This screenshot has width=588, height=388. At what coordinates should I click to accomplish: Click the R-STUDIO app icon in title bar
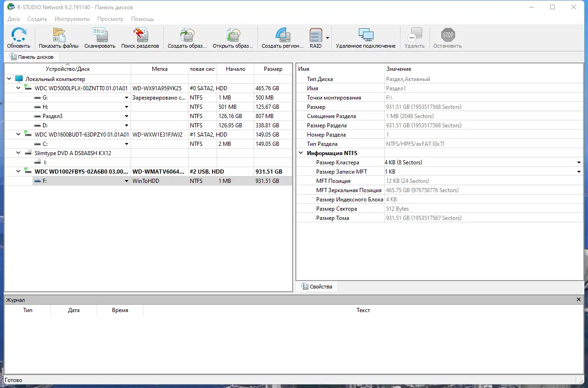pos(11,7)
